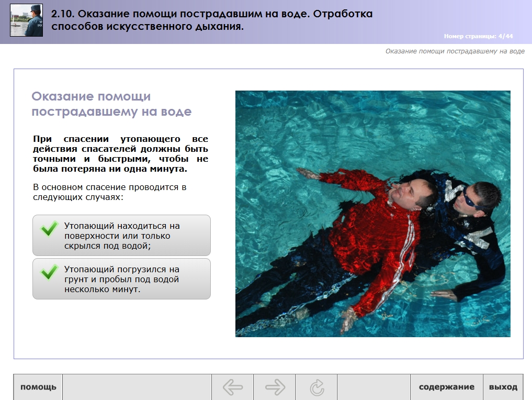Click the line 'В основном спасение проводится в следующих случаях'

coord(109,192)
